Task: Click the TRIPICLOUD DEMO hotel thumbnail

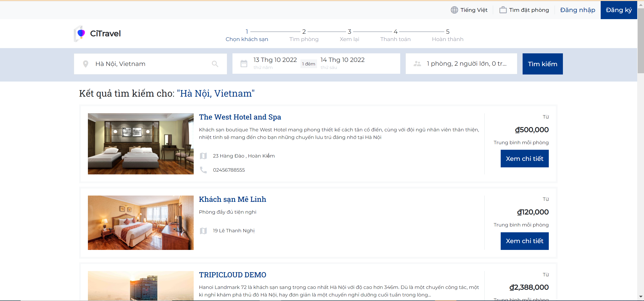Action: click(141, 286)
